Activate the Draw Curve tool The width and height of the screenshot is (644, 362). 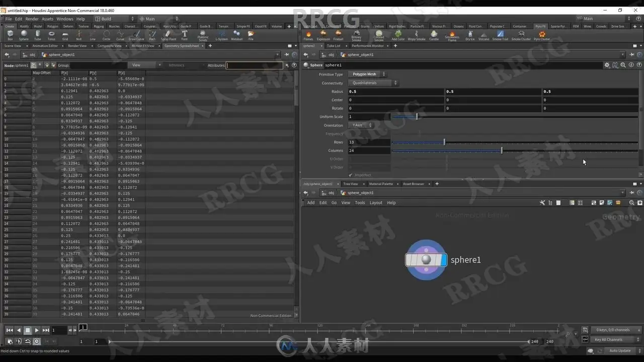point(136,35)
